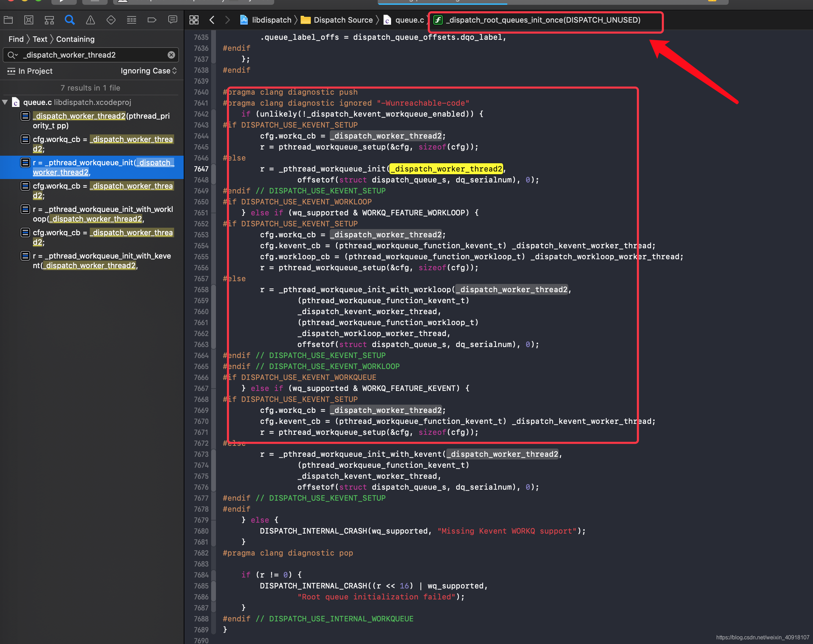Clear the search field text
The image size is (813, 644).
click(x=171, y=55)
